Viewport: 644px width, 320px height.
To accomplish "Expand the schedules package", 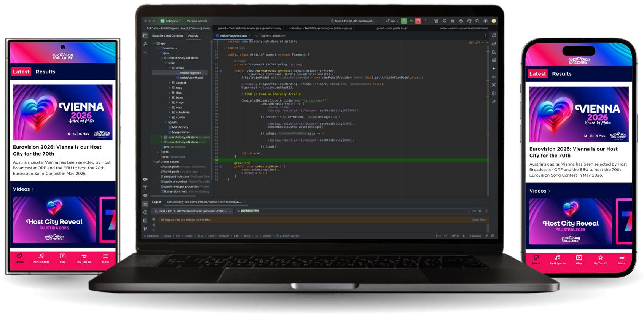I will pyautogui.click(x=170, y=112).
